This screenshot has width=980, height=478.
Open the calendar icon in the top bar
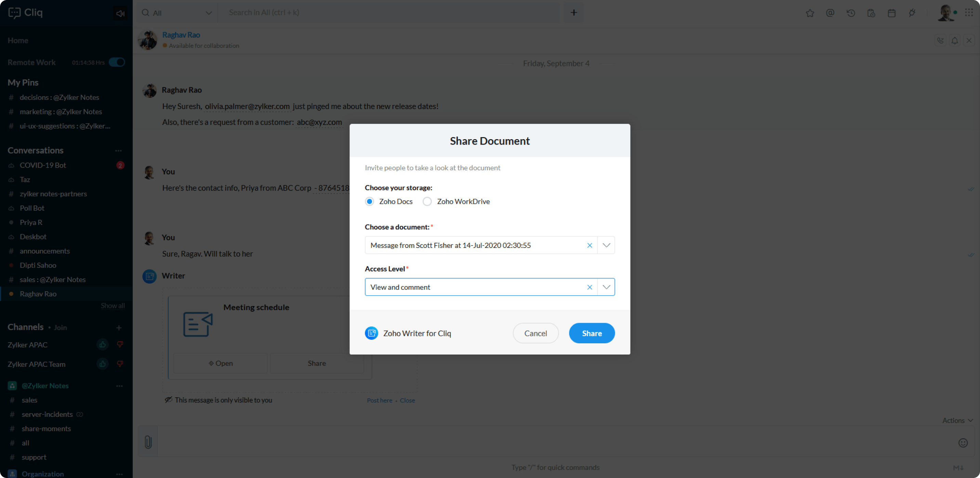891,13
